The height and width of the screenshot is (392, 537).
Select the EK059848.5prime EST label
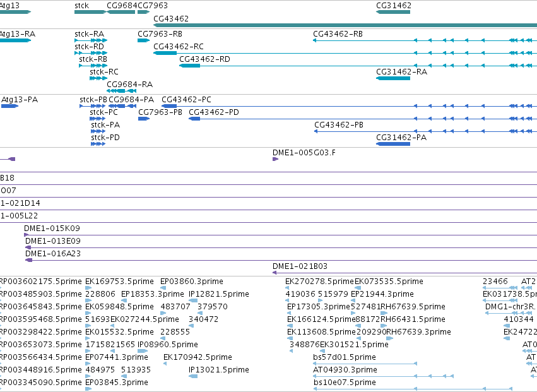tap(119, 307)
